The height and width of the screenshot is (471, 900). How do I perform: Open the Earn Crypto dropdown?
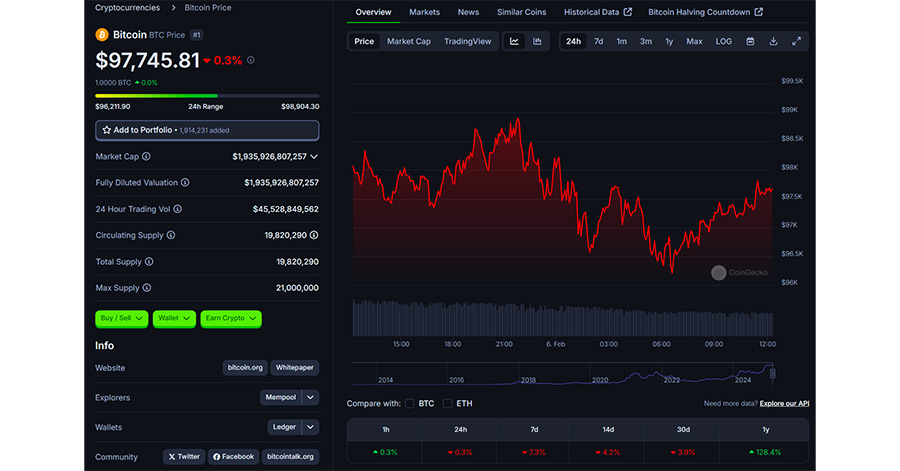pyautogui.click(x=231, y=318)
